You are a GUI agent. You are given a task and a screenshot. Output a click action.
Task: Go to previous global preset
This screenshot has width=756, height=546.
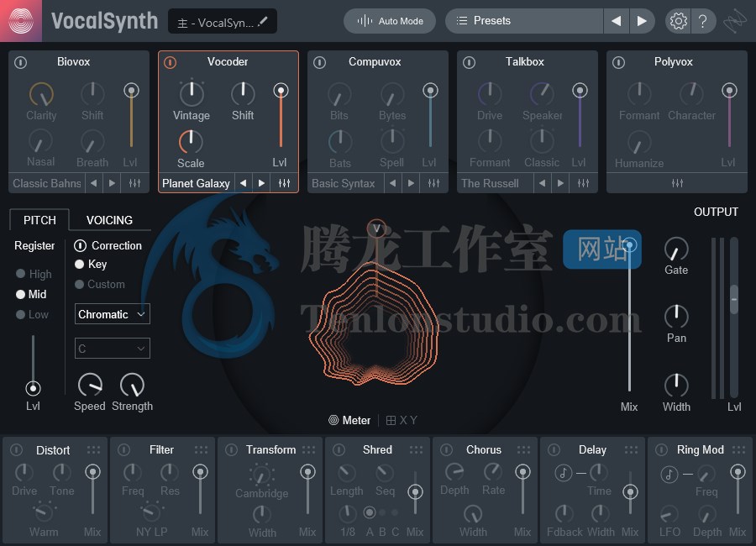(x=617, y=21)
